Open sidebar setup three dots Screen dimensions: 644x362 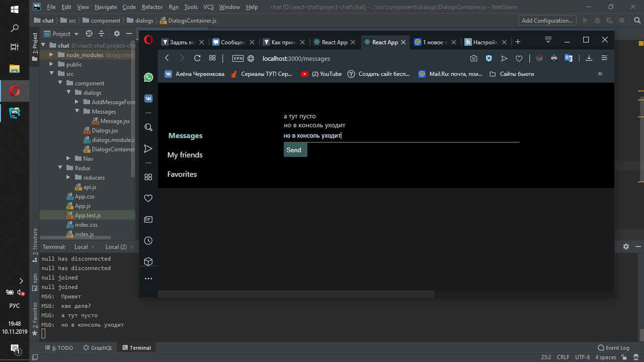coord(148,279)
